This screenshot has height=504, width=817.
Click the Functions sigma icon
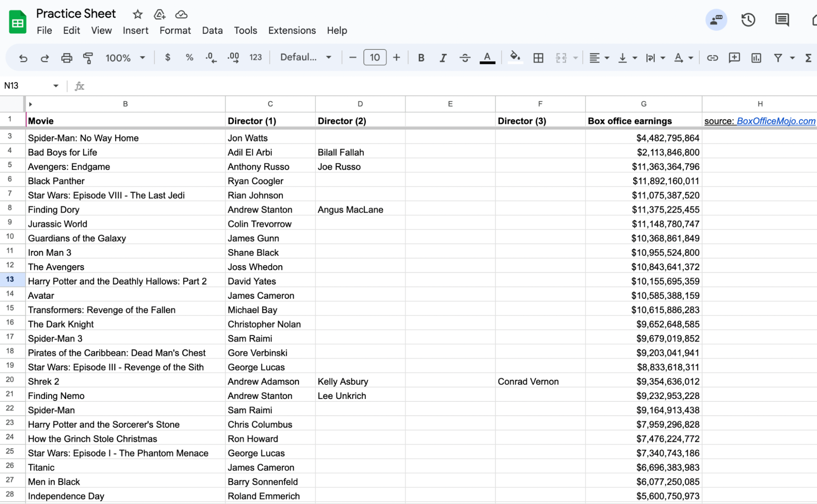[x=808, y=58]
